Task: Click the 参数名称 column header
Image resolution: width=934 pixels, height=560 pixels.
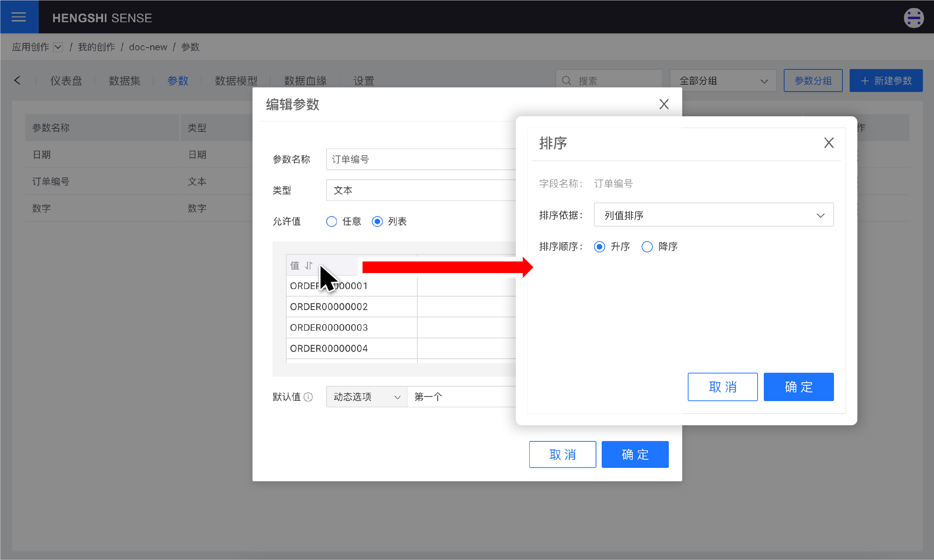Action: click(x=102, y=128)
